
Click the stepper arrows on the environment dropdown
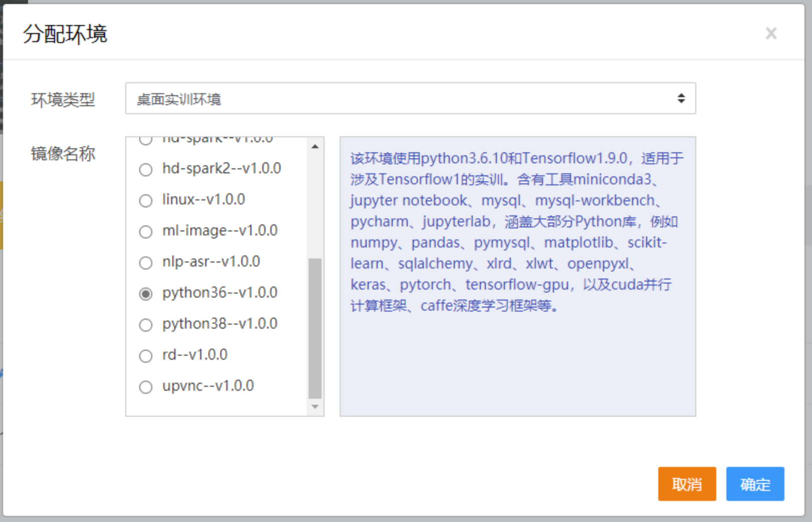point(681,99)
